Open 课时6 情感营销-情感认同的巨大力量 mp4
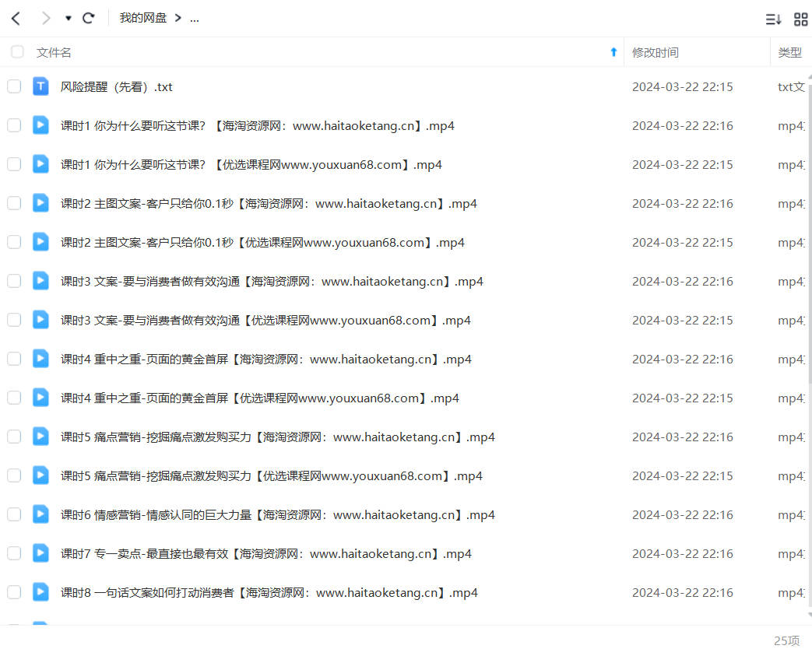This screenshot has width=812, height=656. click(278, 514)
